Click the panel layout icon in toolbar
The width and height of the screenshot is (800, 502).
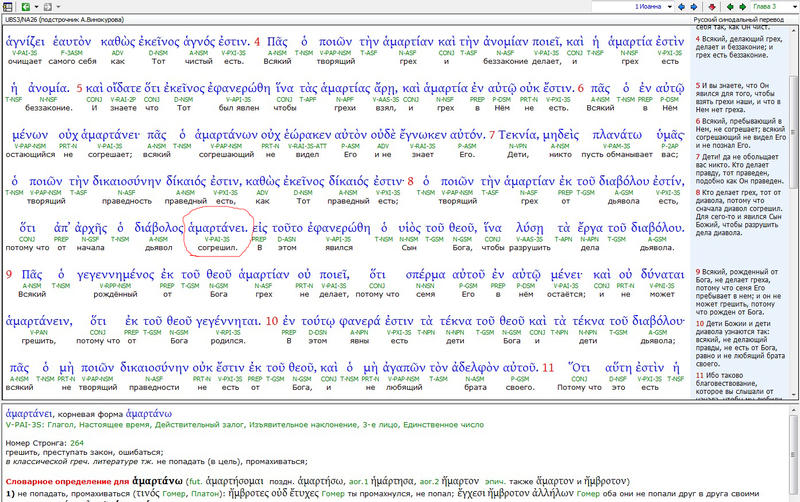click(6, 7)
